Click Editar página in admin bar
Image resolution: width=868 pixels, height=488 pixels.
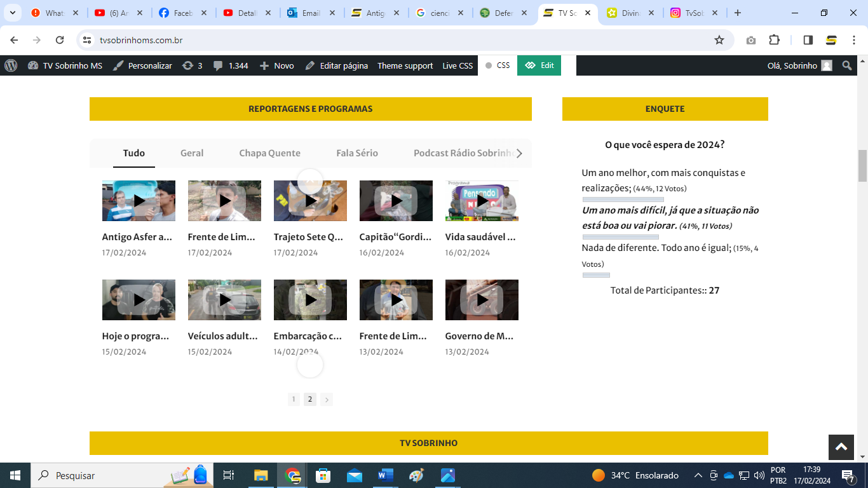tap(336, 65)
